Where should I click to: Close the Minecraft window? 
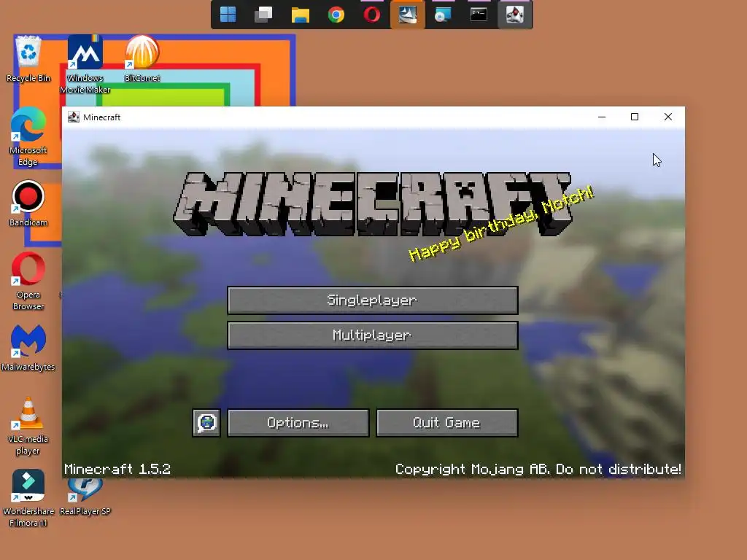point(668,117)
